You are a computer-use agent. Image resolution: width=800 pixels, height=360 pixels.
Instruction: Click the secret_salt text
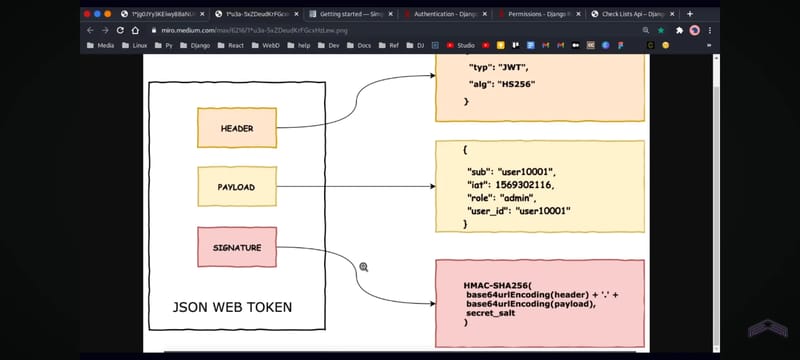click(490, 313)
